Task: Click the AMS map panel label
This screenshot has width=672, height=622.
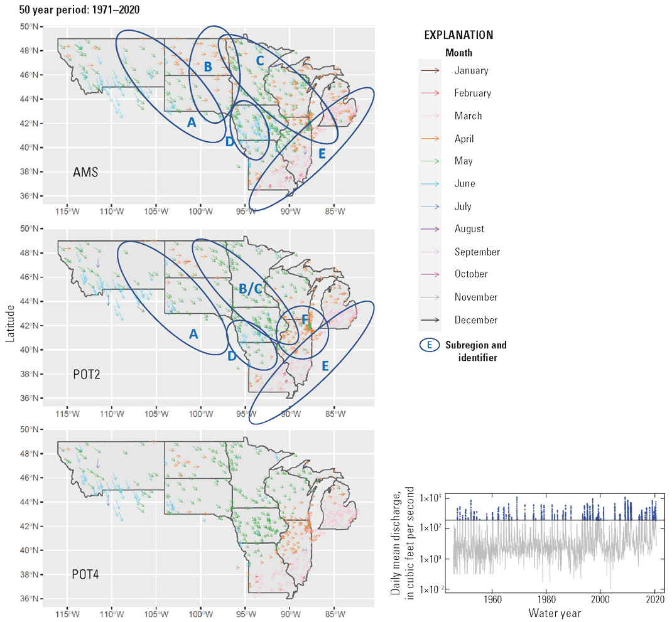Action: [x=85, y=172]
